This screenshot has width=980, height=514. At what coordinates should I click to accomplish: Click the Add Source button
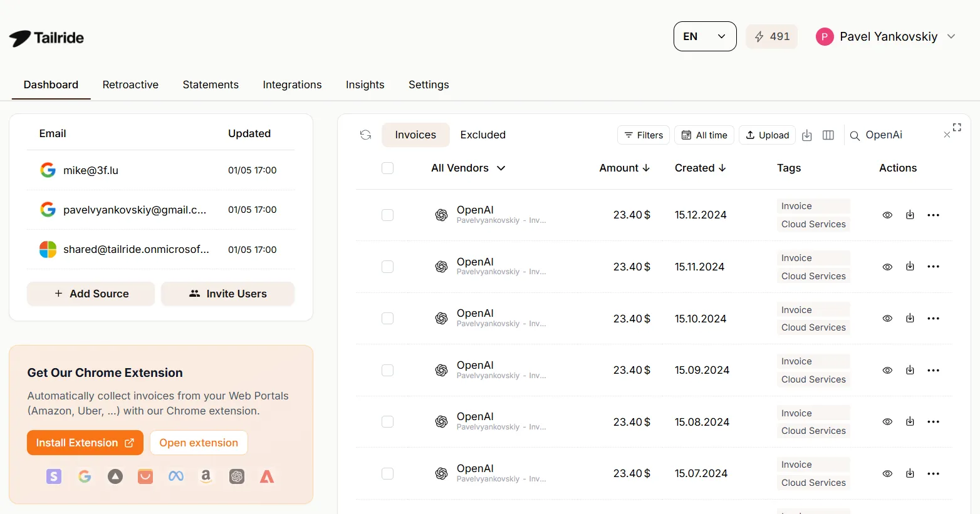coord(91,294)
